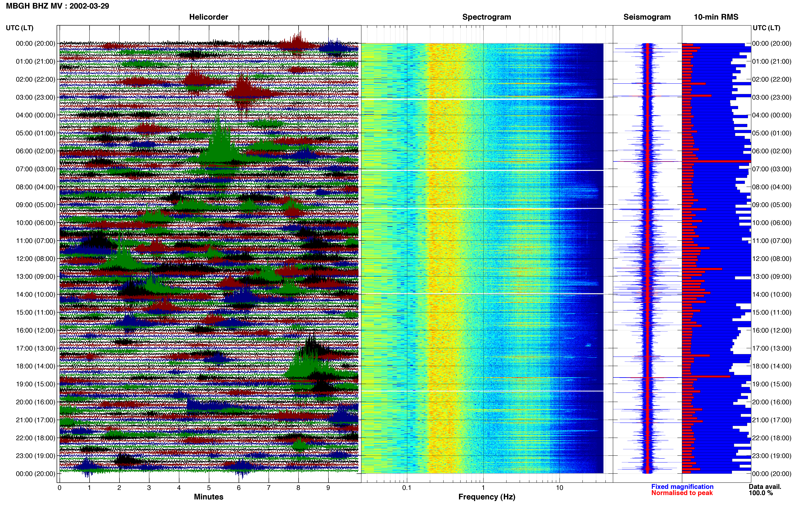
Task: Click RMS-side time label '21:00 (17:00)'
Action: point(772,420)
